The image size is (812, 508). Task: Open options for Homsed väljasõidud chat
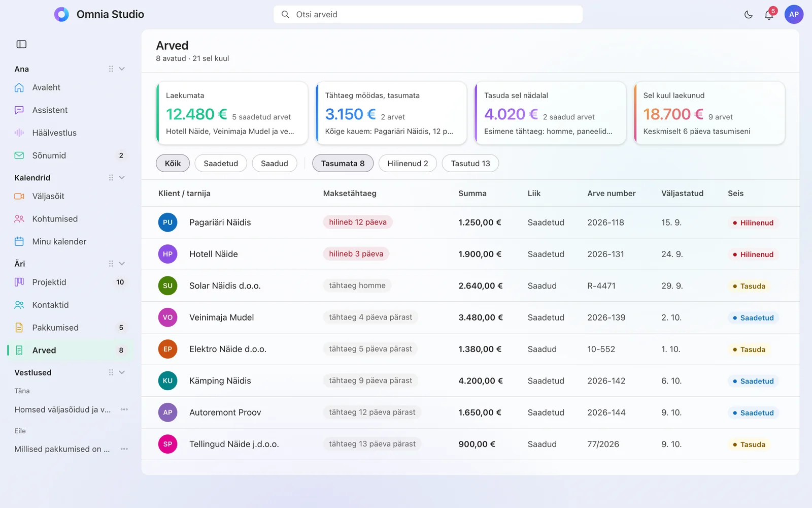pos(124,409)
